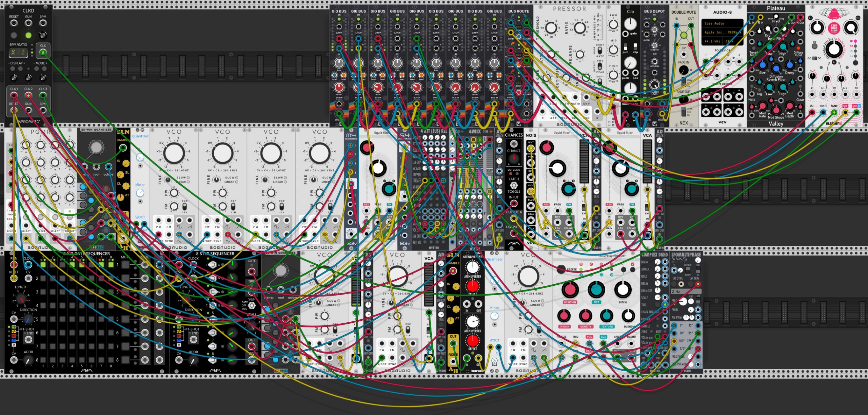
Task: Click first VCO large frequency knob
Action: (174, 153)
